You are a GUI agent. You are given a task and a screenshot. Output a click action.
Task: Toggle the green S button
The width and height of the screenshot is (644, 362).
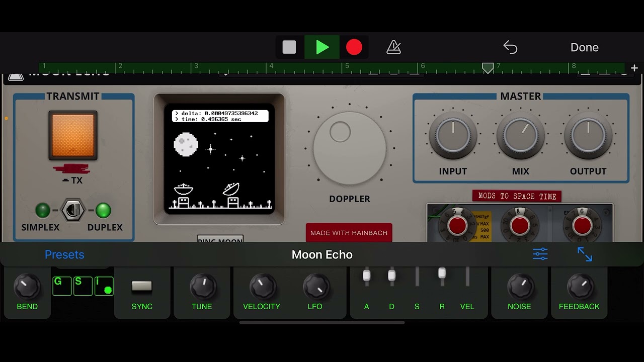(83, 286)
